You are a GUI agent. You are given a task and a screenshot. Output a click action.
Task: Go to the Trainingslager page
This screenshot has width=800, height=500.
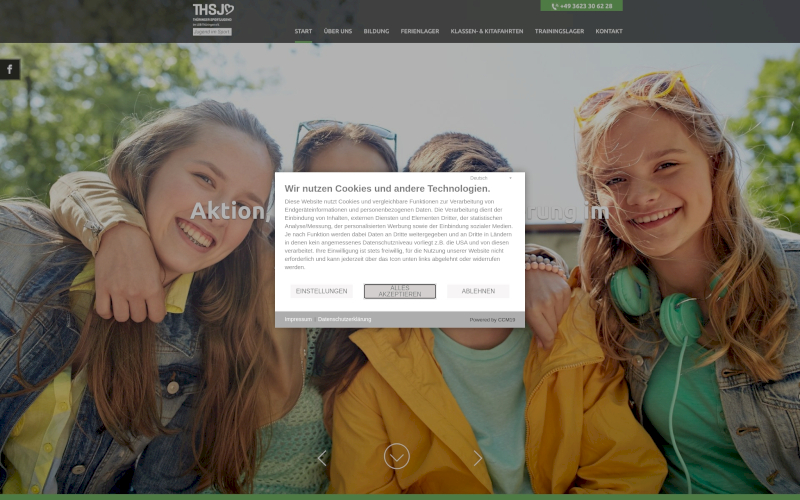pos(559,31)
